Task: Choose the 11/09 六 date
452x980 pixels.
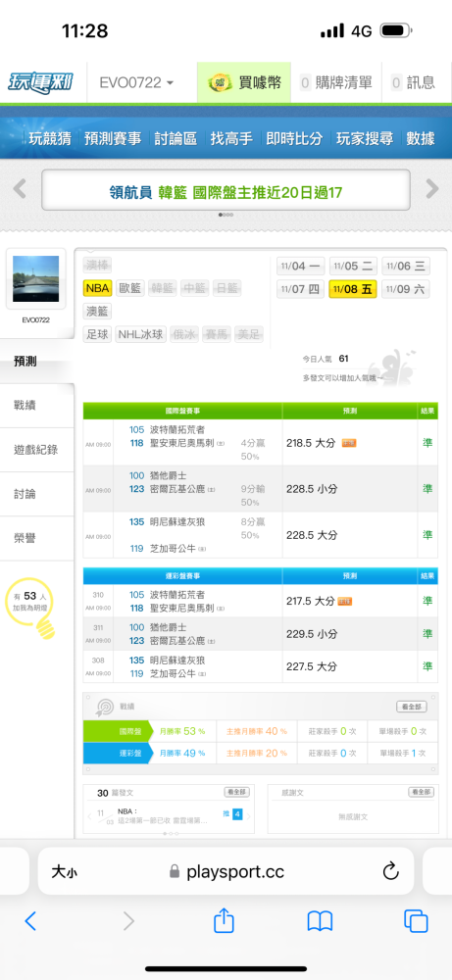Action: point(406,289)
